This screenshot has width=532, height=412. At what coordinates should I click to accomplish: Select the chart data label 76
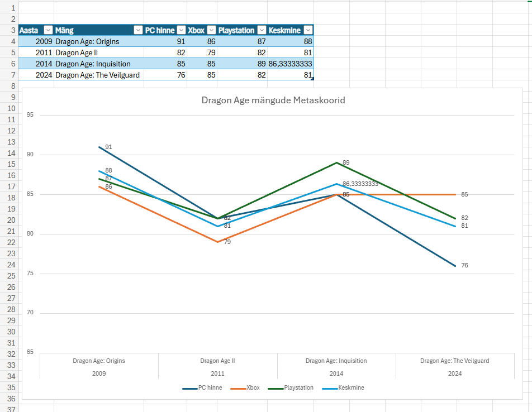coord(464,265)
